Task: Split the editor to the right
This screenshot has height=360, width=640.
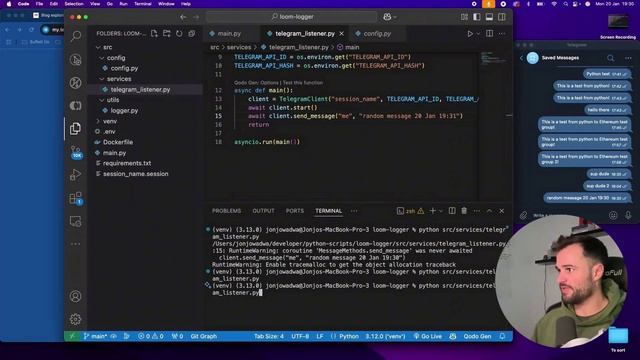Action: pyautogui.click(x=489, y=33)
